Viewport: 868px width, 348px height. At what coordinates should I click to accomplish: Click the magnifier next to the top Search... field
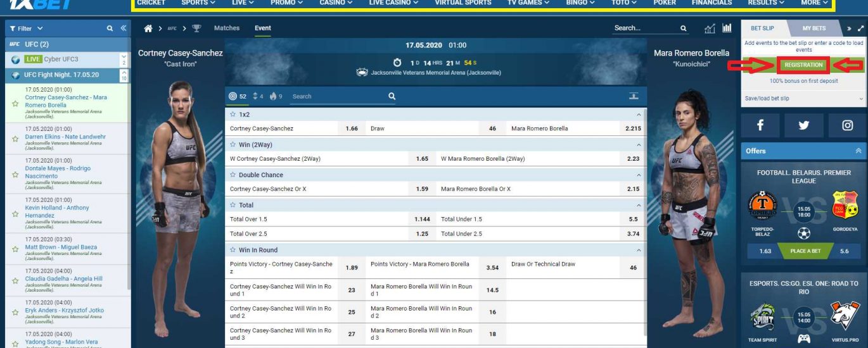(x=684, y=28)
